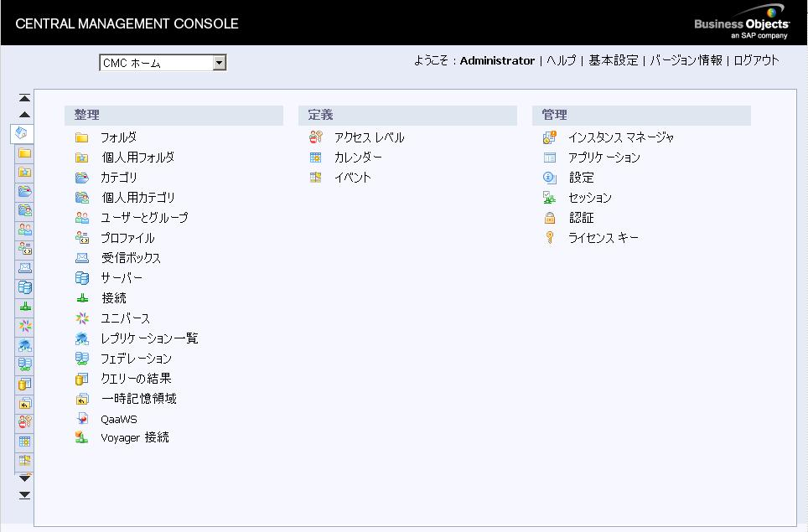Click the License Keys (ライセンス キー) key icon
The width and height of the screenshot is (808, 532).
click(x=549, y=238)
